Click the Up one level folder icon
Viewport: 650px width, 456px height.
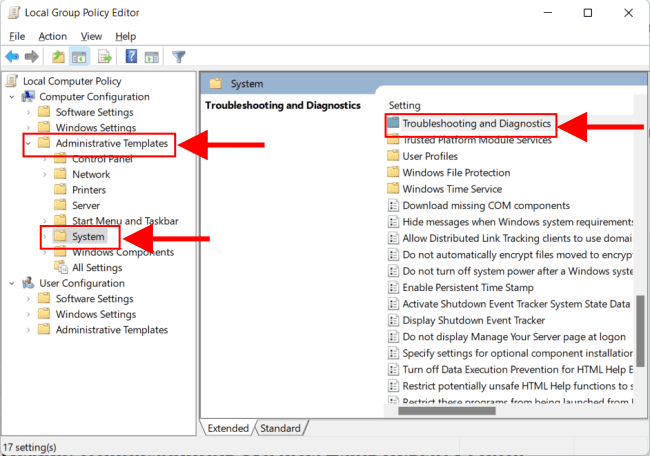pos(58,56)
